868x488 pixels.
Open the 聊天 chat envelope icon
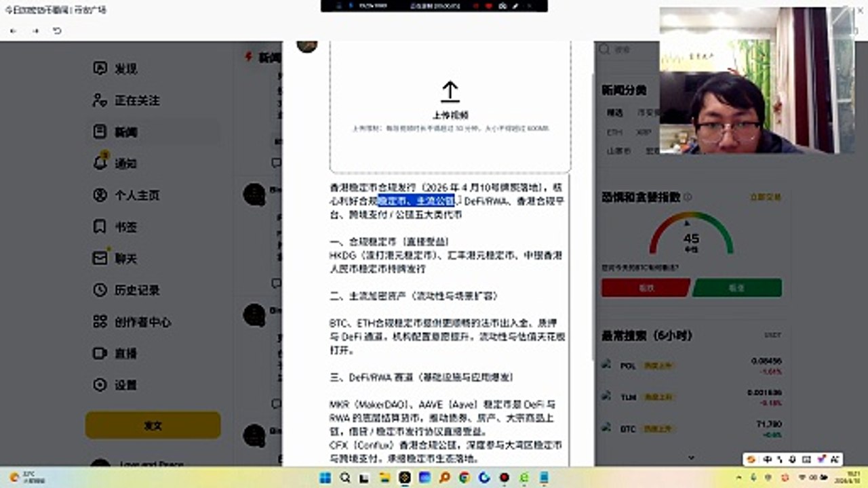100,258
